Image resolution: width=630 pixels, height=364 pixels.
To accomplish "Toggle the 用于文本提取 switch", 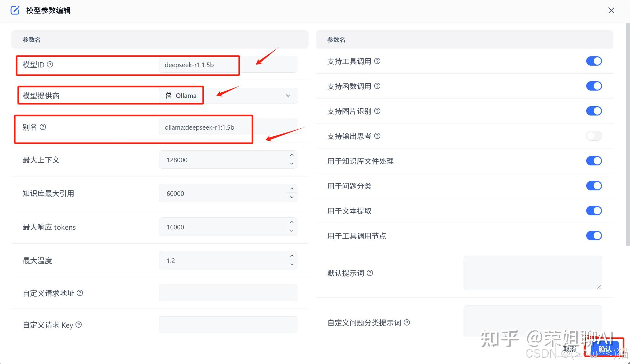I will coord(594,211).
